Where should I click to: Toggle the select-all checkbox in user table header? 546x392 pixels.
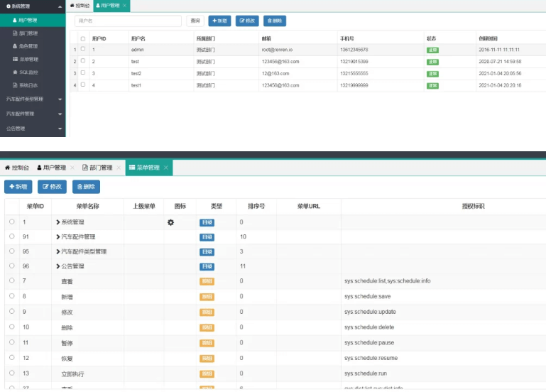(83, 38)
